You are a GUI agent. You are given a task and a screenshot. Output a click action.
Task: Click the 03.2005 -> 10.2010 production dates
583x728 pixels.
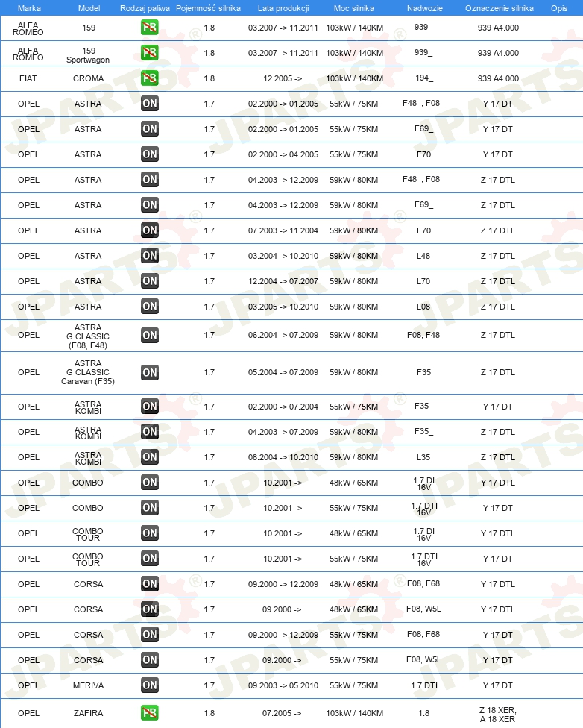coord(283,307)
